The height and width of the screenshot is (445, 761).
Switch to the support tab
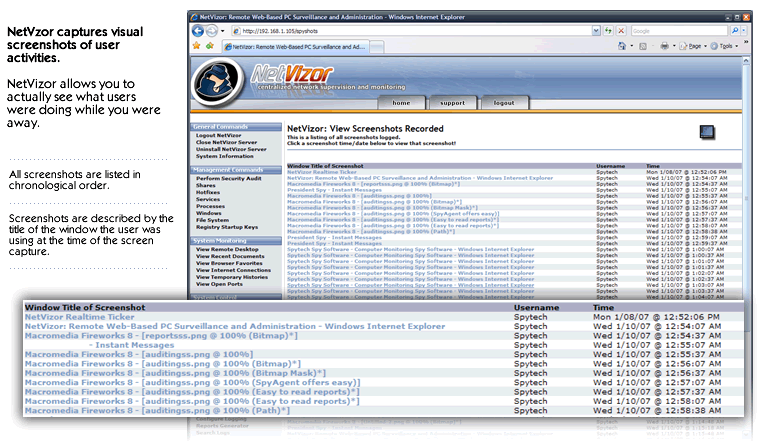[452, 103]
